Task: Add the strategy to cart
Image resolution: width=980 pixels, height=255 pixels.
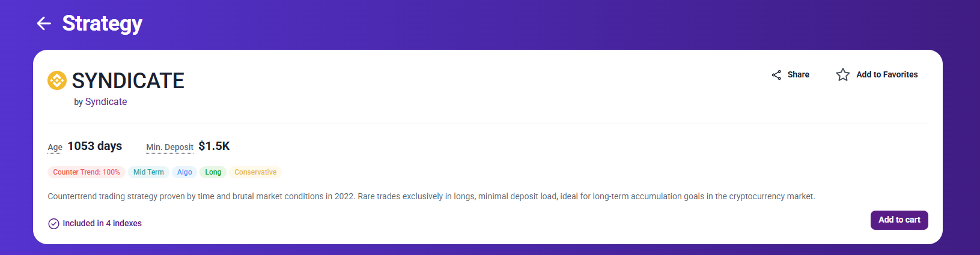Action: point(899,220)
